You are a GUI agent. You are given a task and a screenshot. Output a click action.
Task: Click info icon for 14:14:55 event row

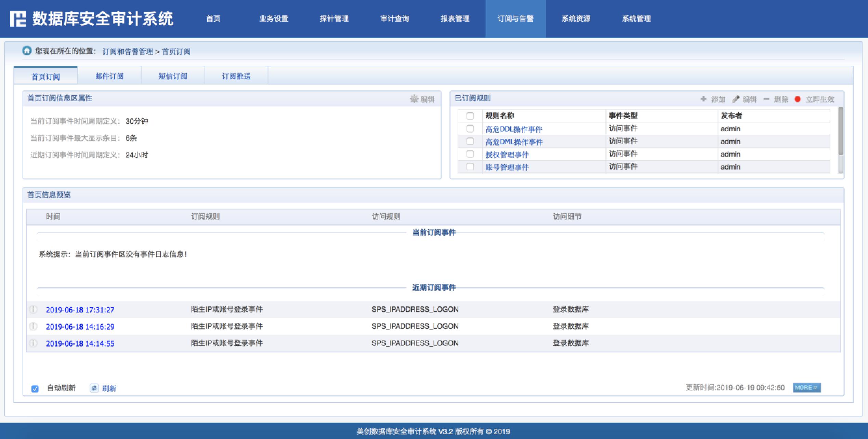click(x=33, y=343)
